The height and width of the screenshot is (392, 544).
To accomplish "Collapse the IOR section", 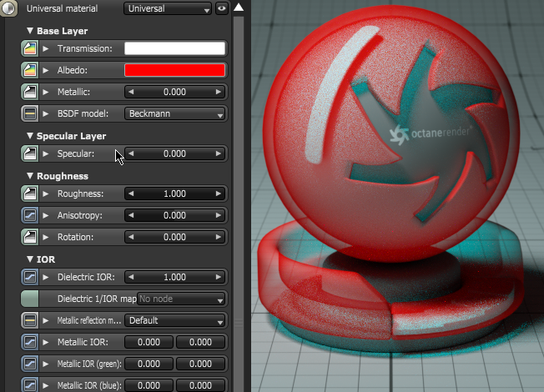I will pyautogui.click(x=30, y=259).
